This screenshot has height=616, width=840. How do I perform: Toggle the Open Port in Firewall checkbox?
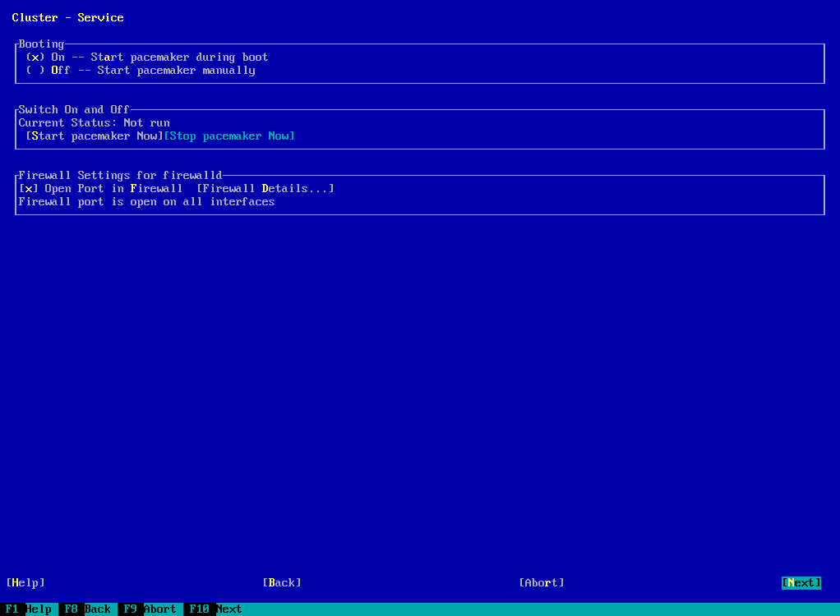[29, 189]
